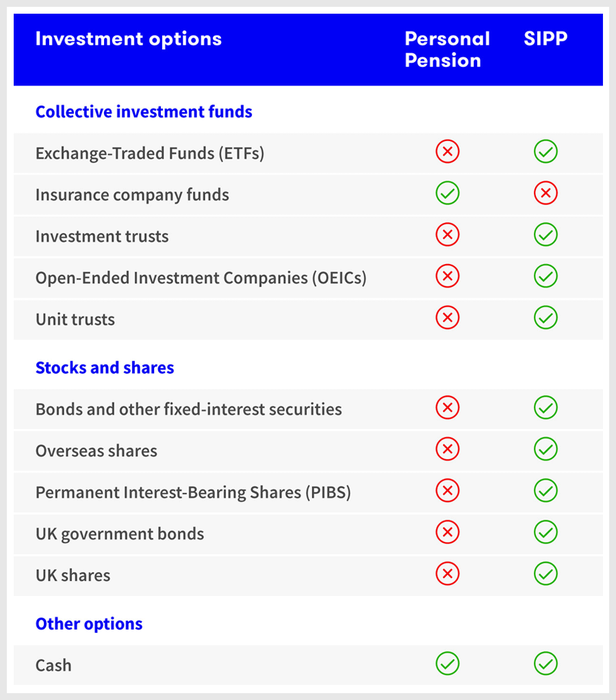Click red cross for Insurance company funds SIPP
This screenshot has height=700, width=616.
pos(546,193)
